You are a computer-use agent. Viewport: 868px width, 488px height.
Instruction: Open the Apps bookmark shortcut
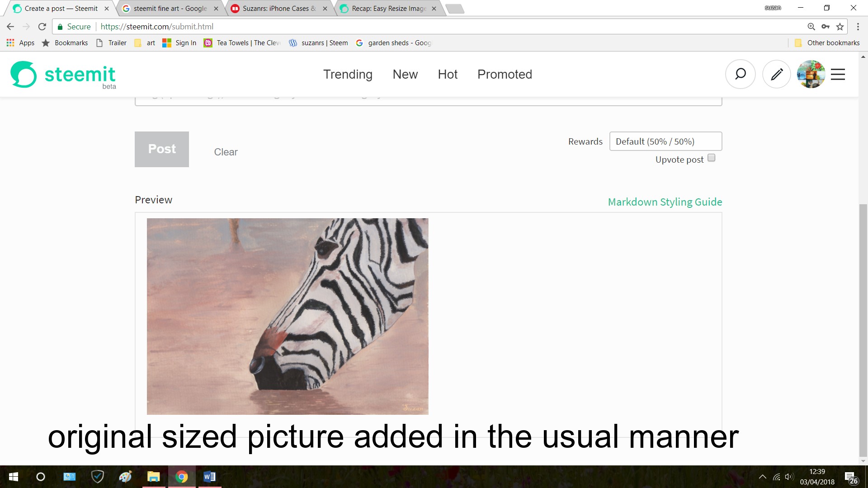[20, 43]
